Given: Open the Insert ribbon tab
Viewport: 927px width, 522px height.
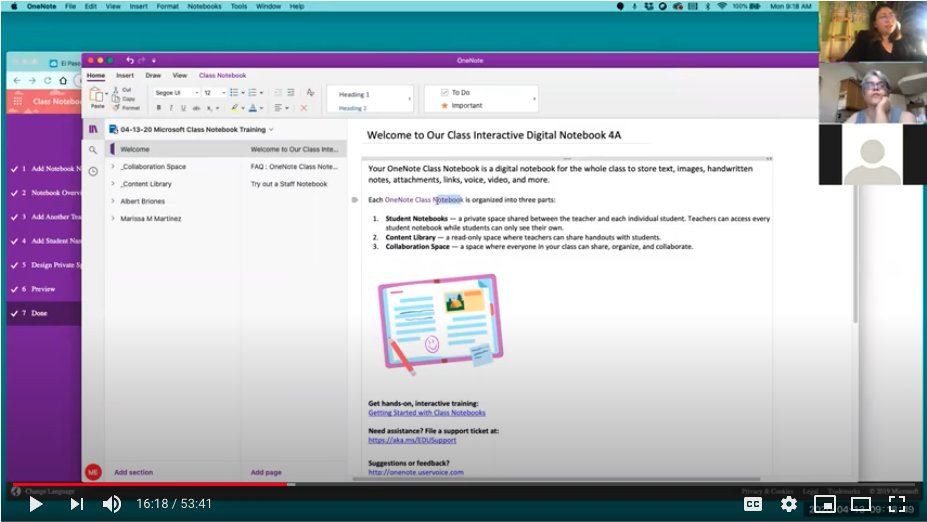Looking at the screenshot, I should click(125, 76).
